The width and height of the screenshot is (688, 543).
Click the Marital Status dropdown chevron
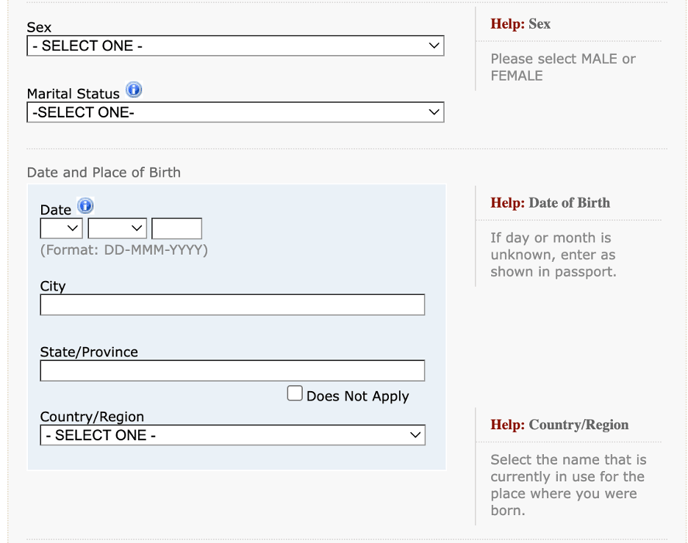click(434, 112)
